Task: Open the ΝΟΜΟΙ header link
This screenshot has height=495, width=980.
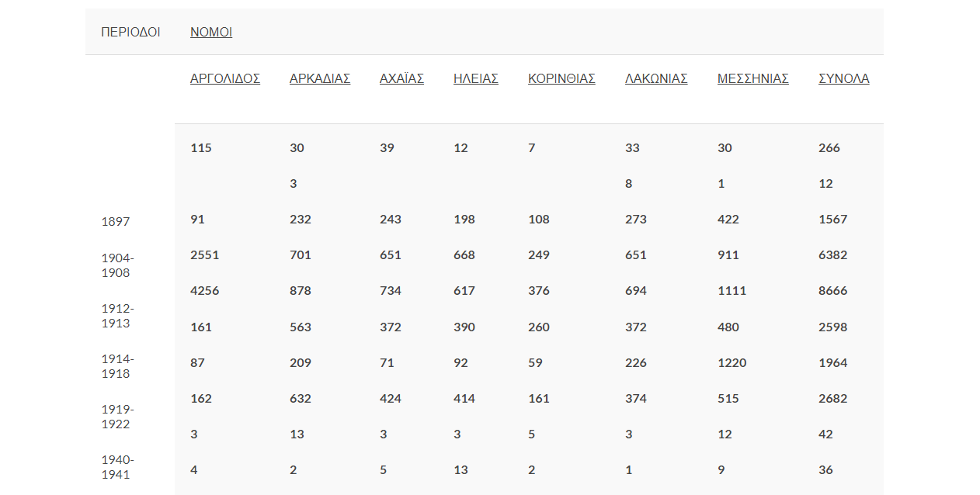Action: pos(211,32)
